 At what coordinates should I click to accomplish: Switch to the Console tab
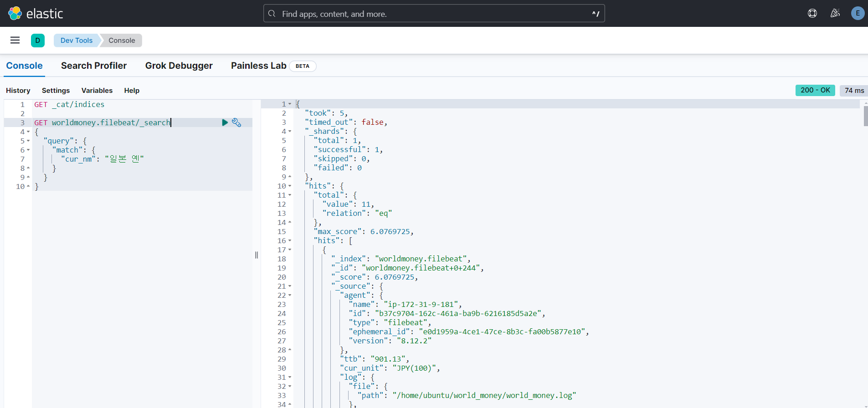pyautogui.click(x=25, y=66)
